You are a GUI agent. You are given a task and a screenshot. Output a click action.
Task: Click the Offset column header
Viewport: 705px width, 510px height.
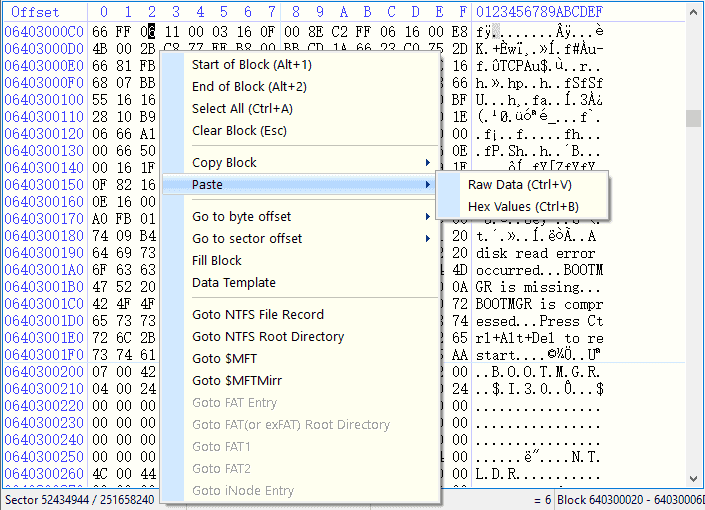(35, 12)
